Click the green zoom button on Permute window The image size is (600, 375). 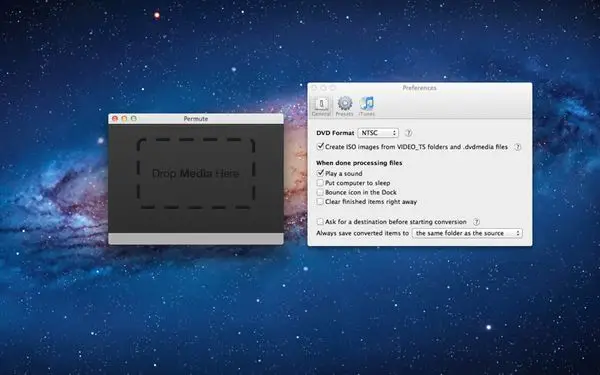pos(134,119)
